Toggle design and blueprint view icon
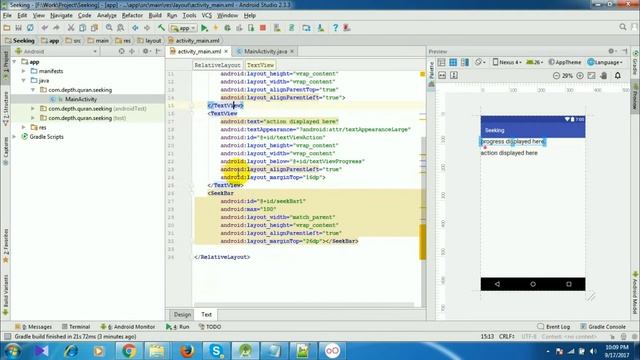 click(465, 62)
